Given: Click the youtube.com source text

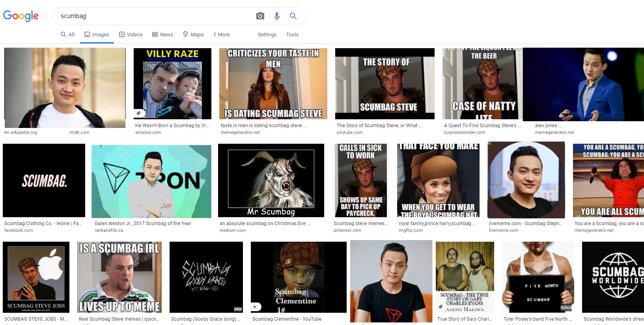Looking at the screenshot, I should [349, 132].
